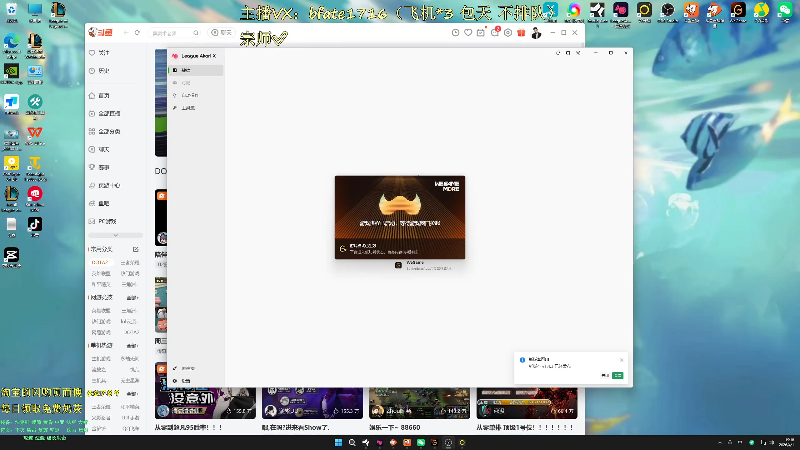Open the hexagon settings icon in Douyu header
Viewport: 800px width, 450px height.
tap(508, 33)
